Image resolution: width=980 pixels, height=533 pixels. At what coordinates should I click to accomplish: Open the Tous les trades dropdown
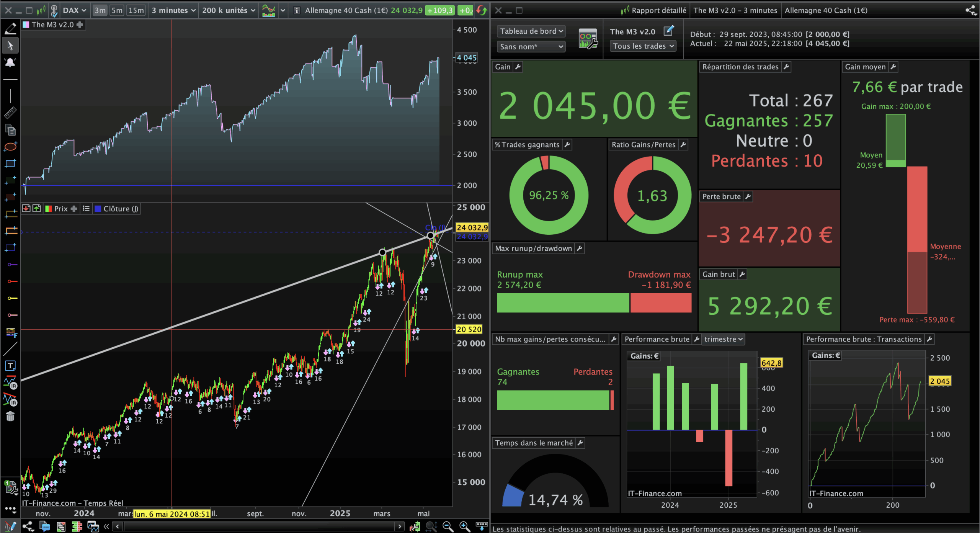click(x=643, y=46)
